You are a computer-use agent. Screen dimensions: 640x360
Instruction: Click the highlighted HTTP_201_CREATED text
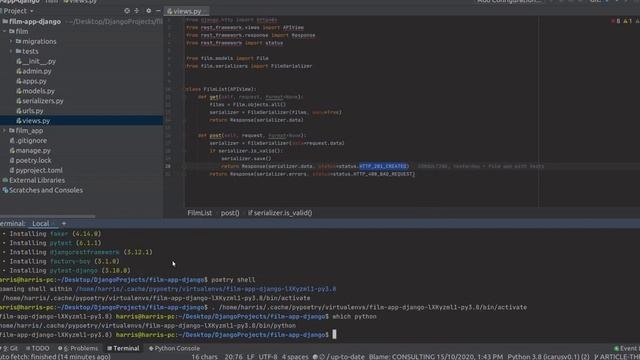tap(383, 166)
